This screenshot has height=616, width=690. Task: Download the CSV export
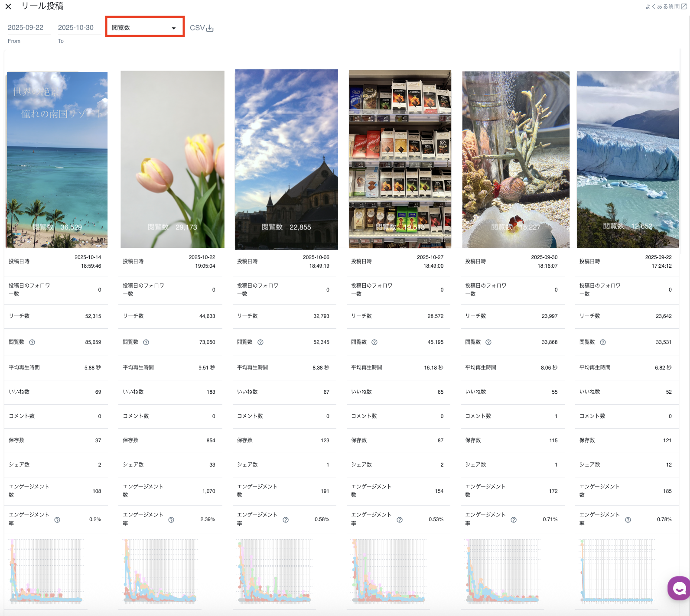[x=202, y=28]
